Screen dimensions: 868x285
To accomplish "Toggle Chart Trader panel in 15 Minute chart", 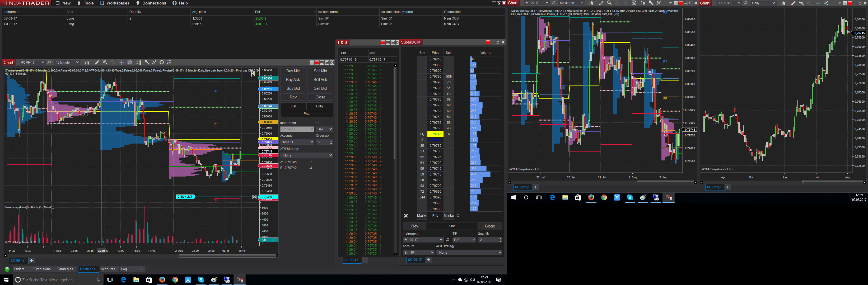I will click(x=138, y=63).
